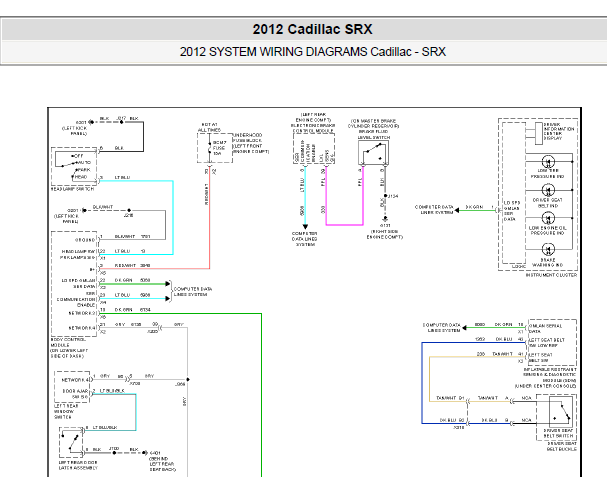Click the 2012 Cadillac SRX title header

[x=303, y=28]
